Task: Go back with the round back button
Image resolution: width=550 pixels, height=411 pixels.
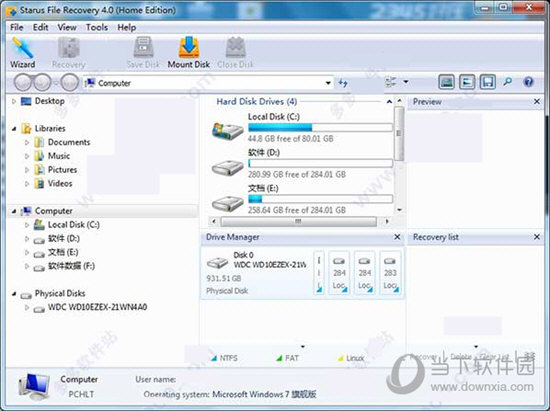Action: pos(23,83)
